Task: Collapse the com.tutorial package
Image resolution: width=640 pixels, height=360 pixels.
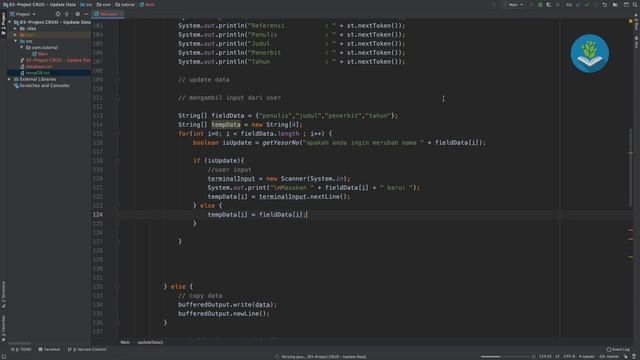Action: point(22,47)
